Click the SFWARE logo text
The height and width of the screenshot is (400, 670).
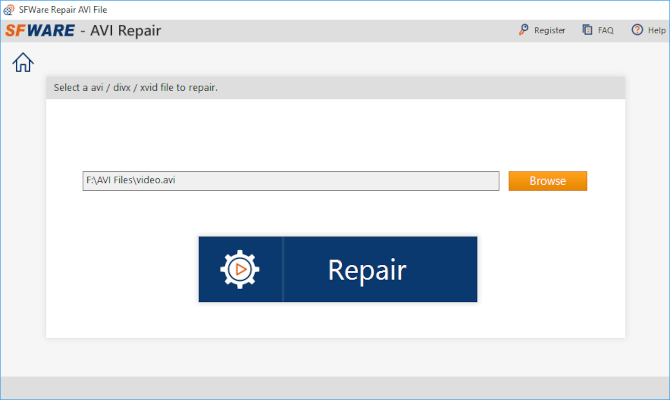tap(40, 30)
